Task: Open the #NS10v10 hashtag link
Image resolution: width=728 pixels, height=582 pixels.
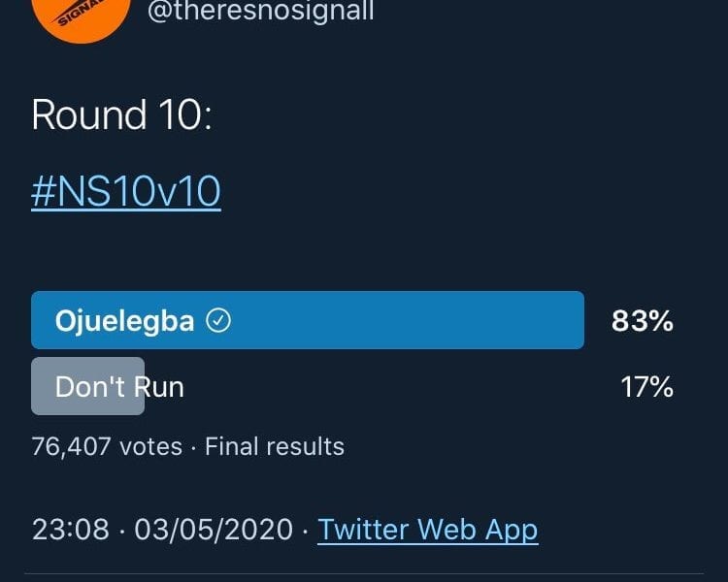Action: pyautogui.click(x=126, y=192)
